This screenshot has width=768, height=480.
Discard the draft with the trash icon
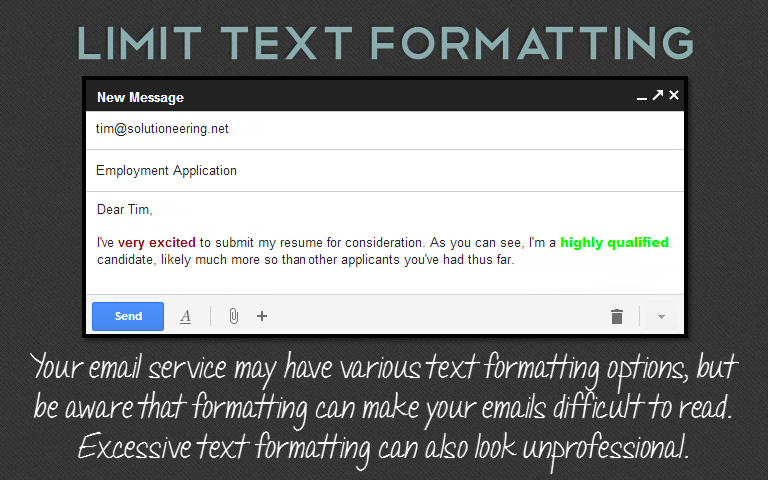coord(617,316)
